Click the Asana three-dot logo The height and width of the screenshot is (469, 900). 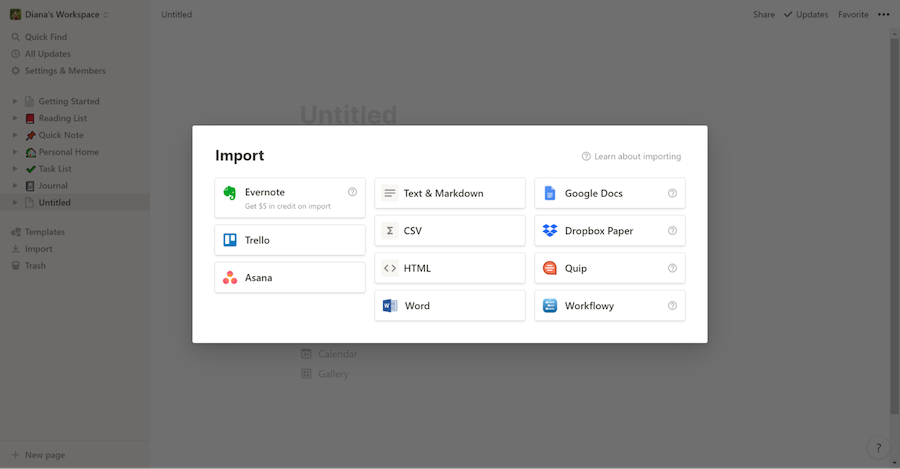[230, 278]
